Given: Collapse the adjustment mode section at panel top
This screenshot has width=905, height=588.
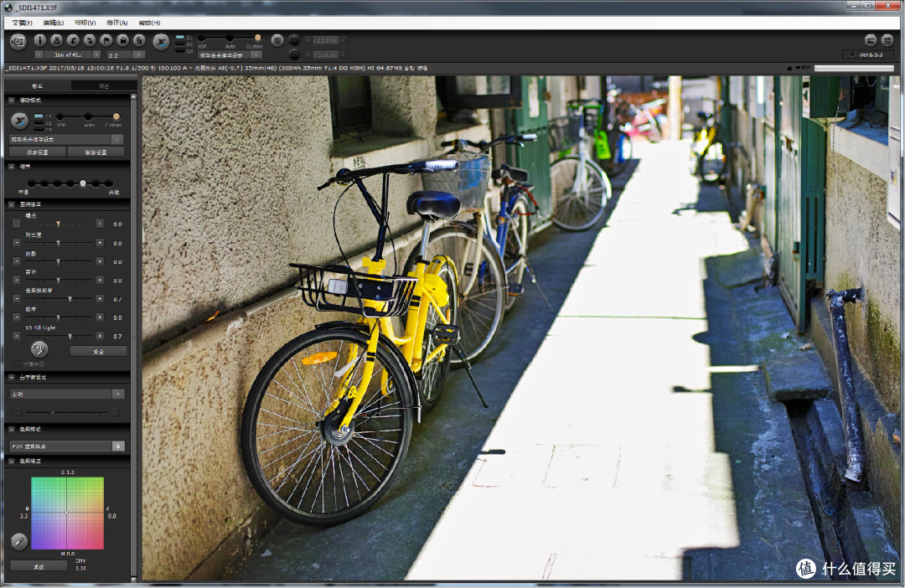Looking at the screenshot, I should (x=11, y=101).
